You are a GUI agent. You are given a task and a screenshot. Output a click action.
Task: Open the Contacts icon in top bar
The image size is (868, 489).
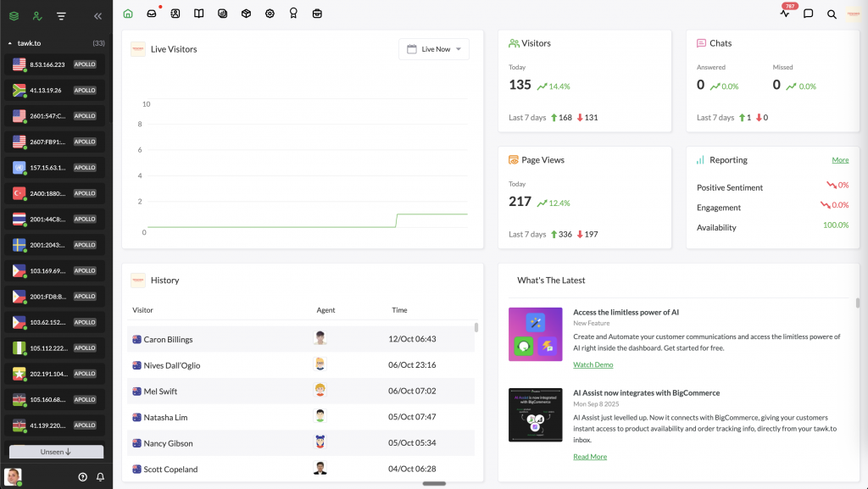(175, 14)
